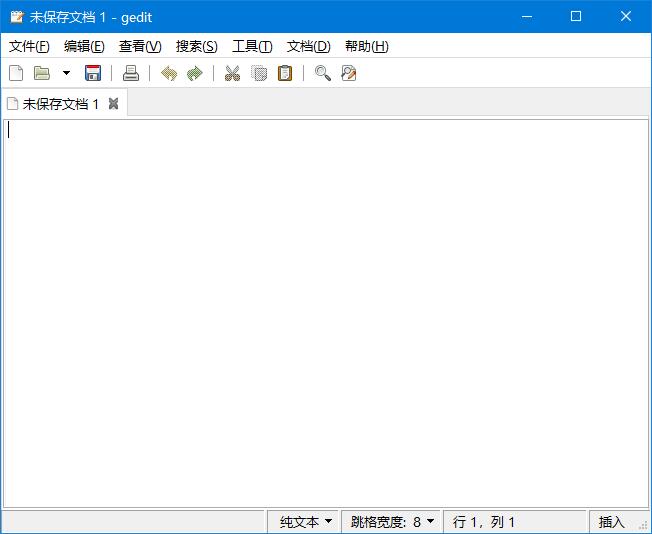Click inside the empty text editing area
Viewport: 652px width, 534px height.
pyautogui.click(x=325, y=310)
